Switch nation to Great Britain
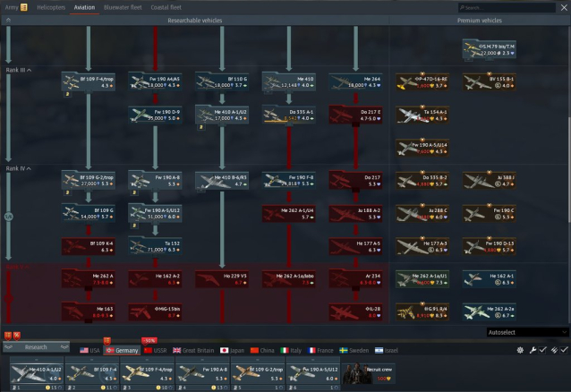Viewport: 571px width, 392px height. (x=195, y=351)
